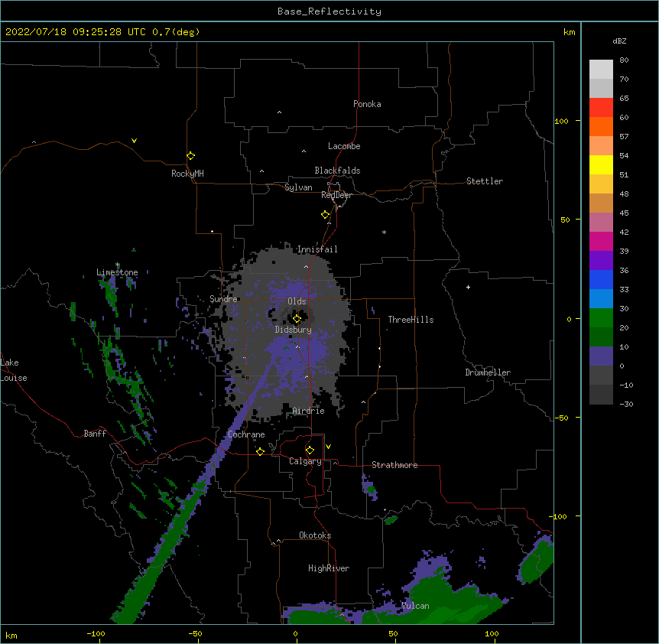Click the 50 tick on the bottom axis
659x644 pixels.
coord(394,633)
